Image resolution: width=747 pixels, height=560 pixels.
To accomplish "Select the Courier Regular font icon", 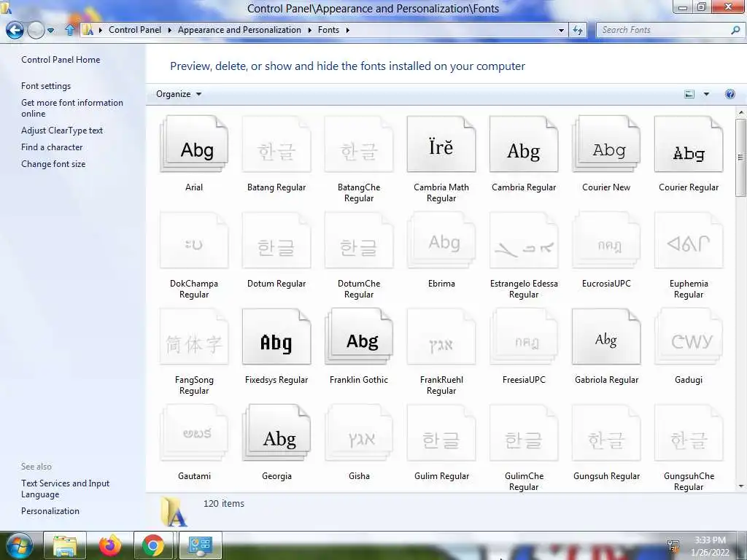I will point(689,144).
